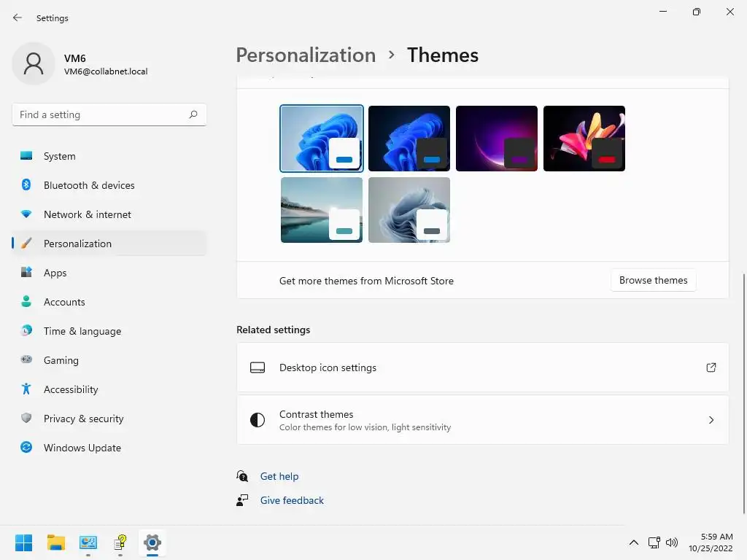
Task: Open the Windows Start button
Action: (x=23, y=542)
